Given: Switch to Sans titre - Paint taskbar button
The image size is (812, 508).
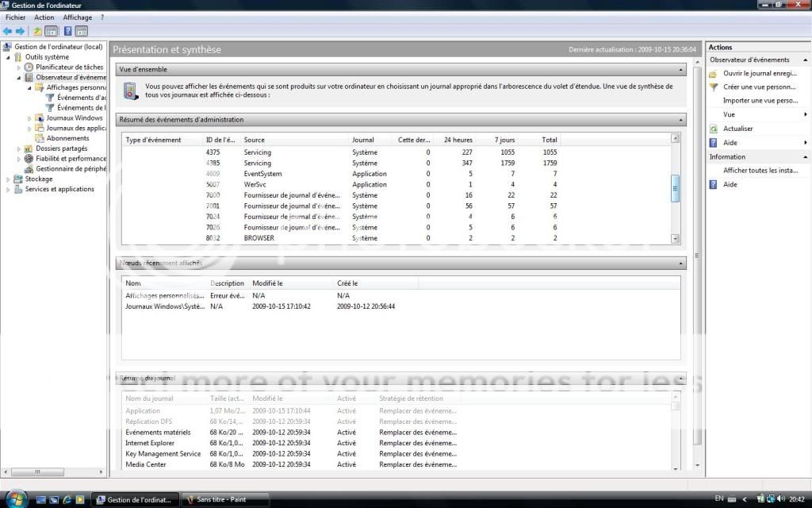Looking at the screenshot, I should coord(225,500).
